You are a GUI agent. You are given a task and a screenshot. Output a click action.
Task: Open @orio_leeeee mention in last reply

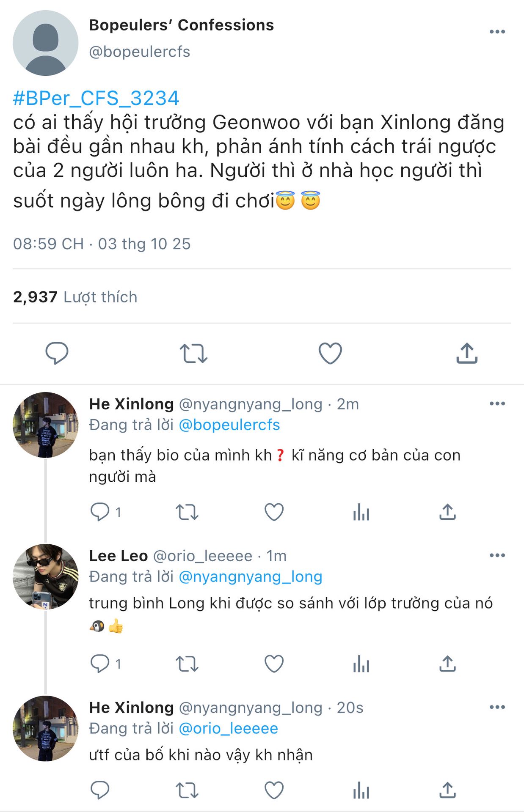[x=228, y=728]
